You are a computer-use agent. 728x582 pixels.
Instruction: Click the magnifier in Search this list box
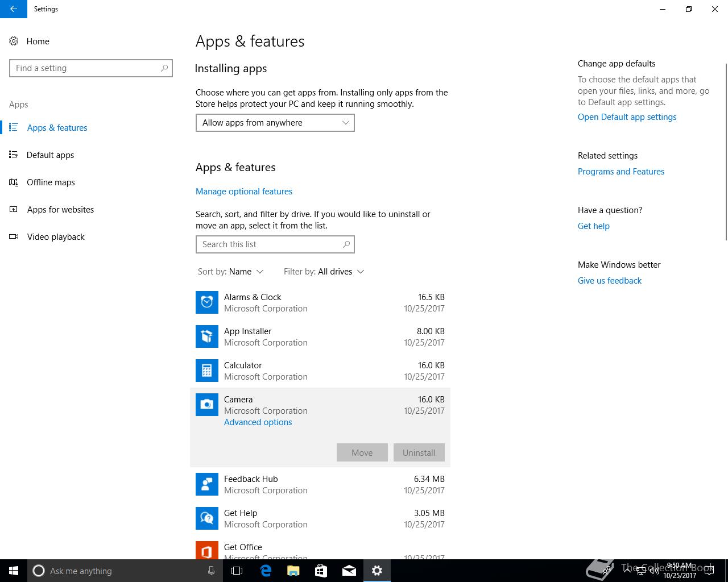346,244
